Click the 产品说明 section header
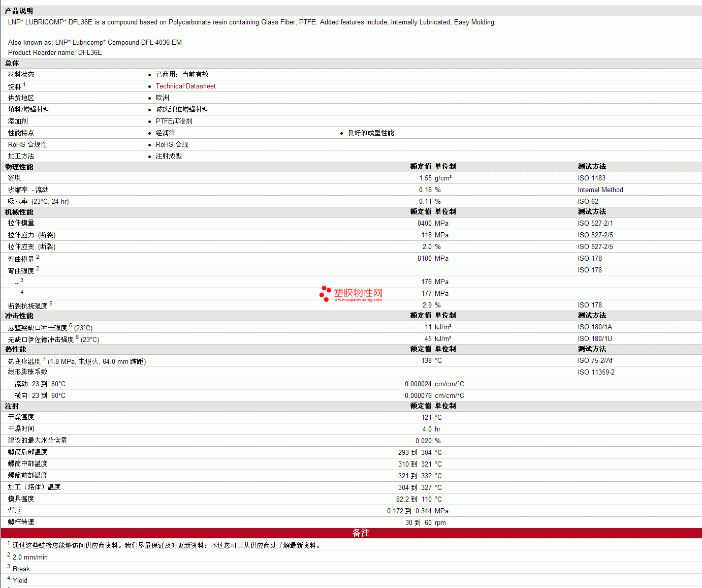Viewport: 702px width, 588px height. [19, 11]
